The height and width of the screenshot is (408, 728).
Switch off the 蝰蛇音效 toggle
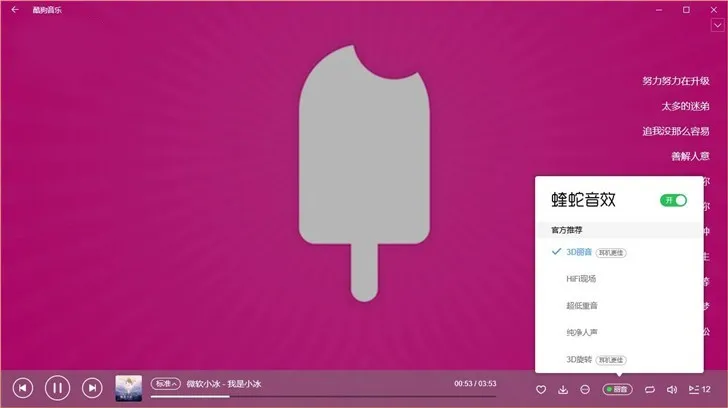(673, 200)
